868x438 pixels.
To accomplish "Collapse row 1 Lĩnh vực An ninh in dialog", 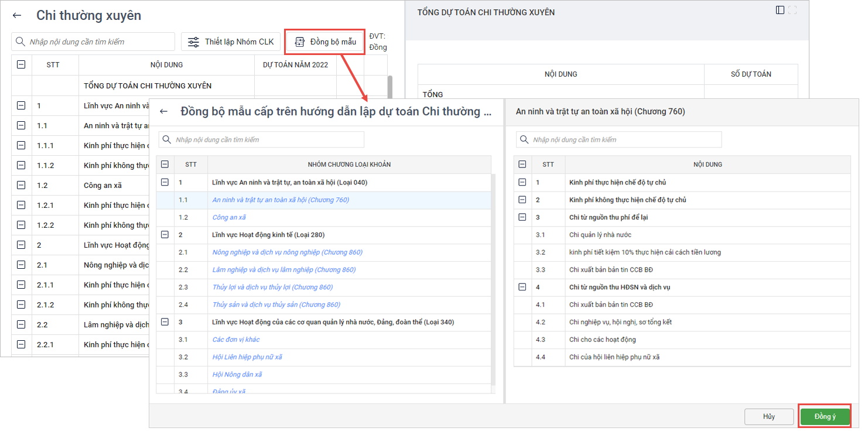I will (165, 183).
